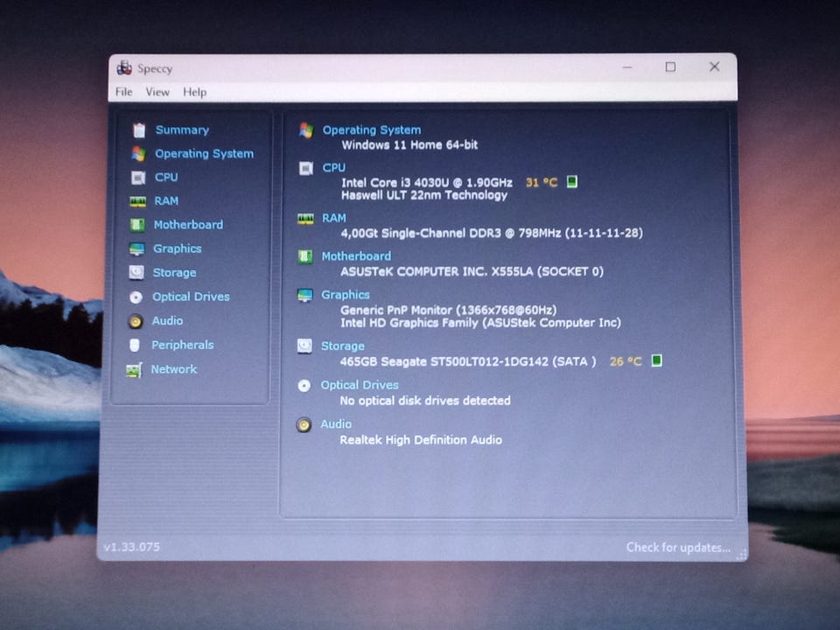Maximize the Speccy window
840x630 pixels.
pos(670,66)
